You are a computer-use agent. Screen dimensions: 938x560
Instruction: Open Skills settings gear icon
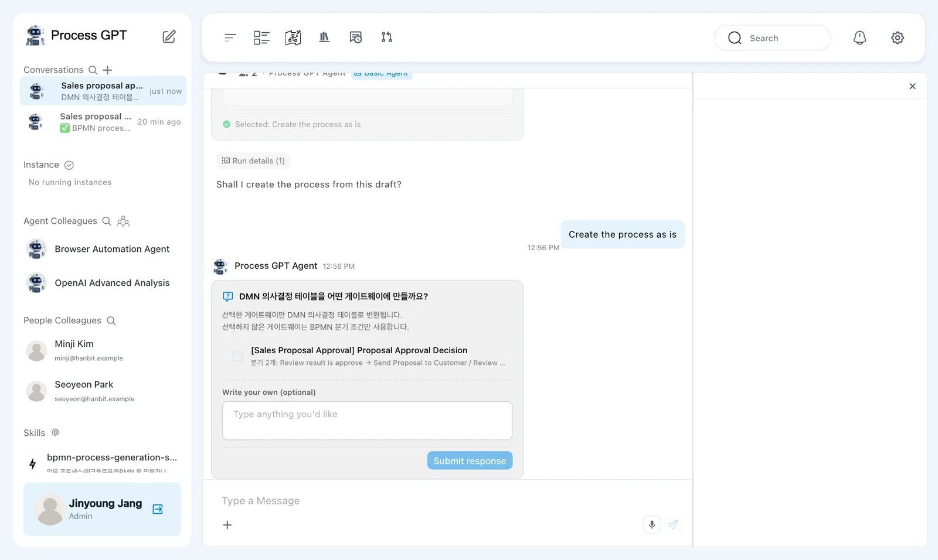(55, 432)
